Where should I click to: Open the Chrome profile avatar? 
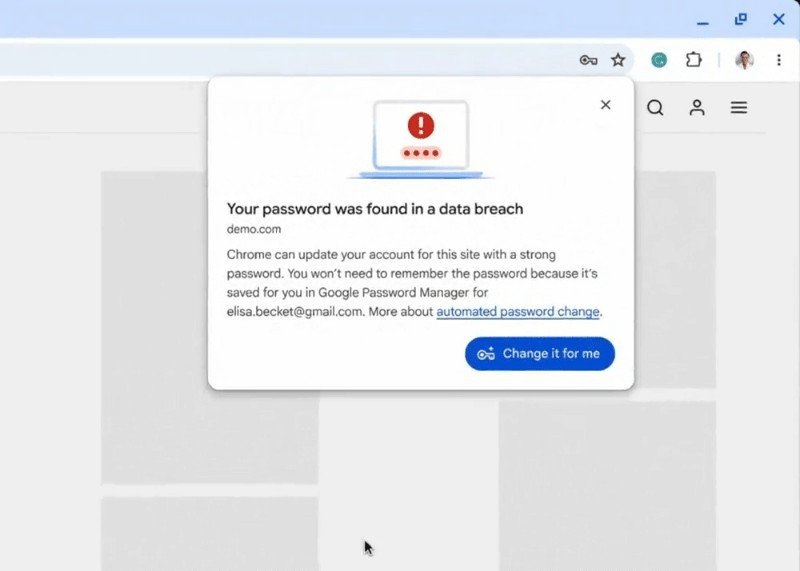[744, 60]
